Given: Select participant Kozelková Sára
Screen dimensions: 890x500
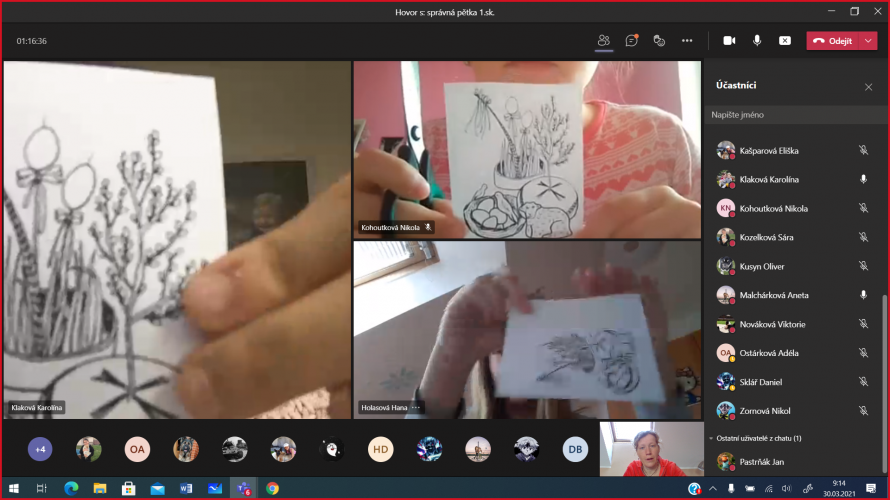Looking at the screenshot, I should pos(794,237).
